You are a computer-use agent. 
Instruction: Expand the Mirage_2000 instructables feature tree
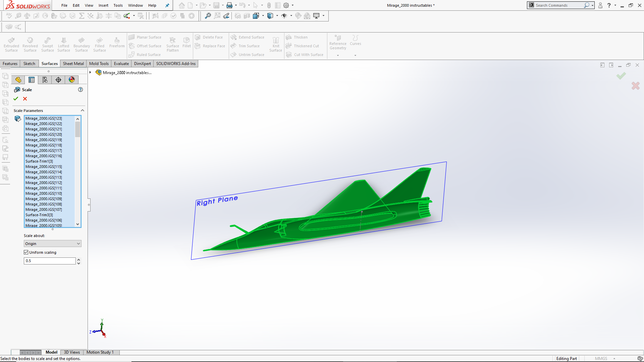pyautogui.click(x=90, y=72)
